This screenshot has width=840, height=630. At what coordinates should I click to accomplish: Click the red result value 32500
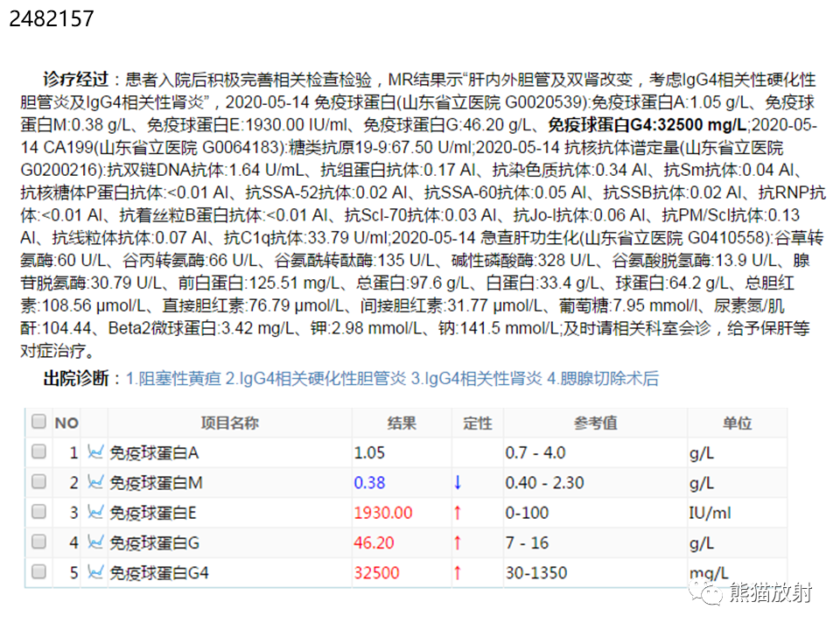[x=376, y=572]
